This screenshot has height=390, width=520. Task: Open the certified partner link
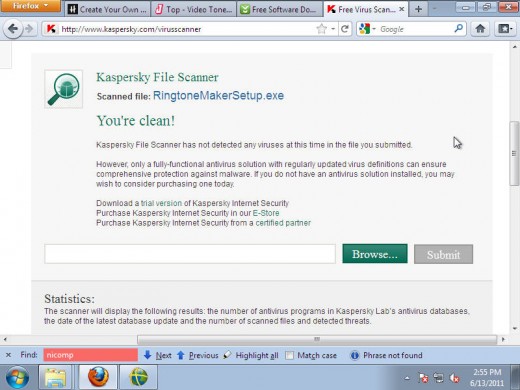click(x=283, y=223)
